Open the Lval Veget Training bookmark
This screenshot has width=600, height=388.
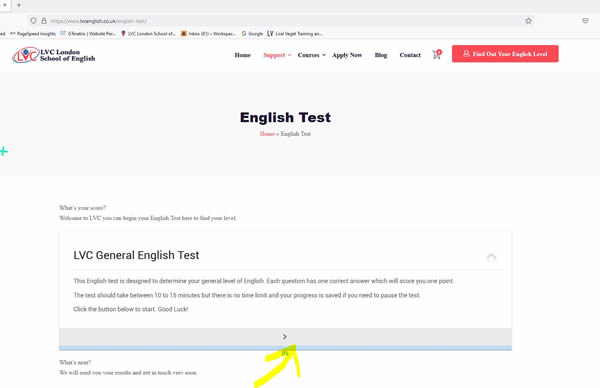[295, 34]
